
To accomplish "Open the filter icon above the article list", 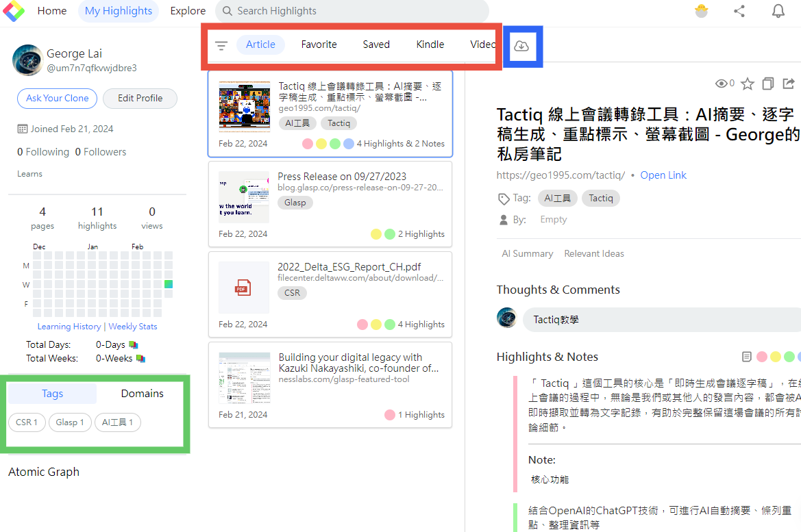I will point(221,44).
